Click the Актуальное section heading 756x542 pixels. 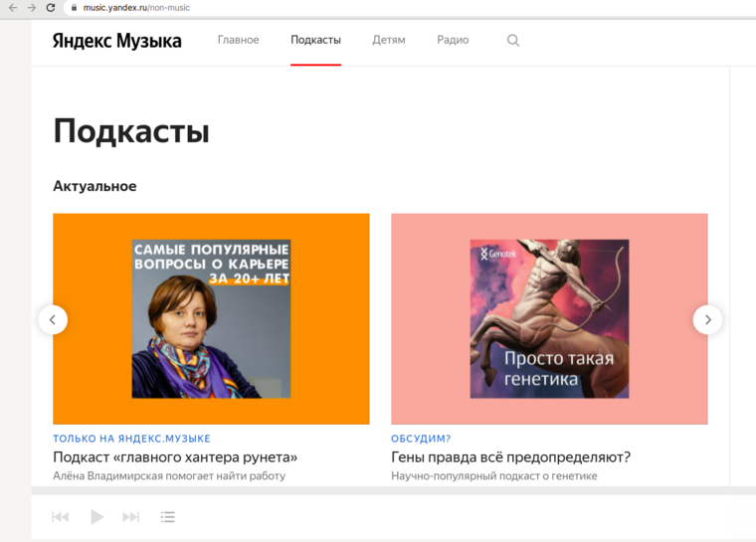[94, 186]
